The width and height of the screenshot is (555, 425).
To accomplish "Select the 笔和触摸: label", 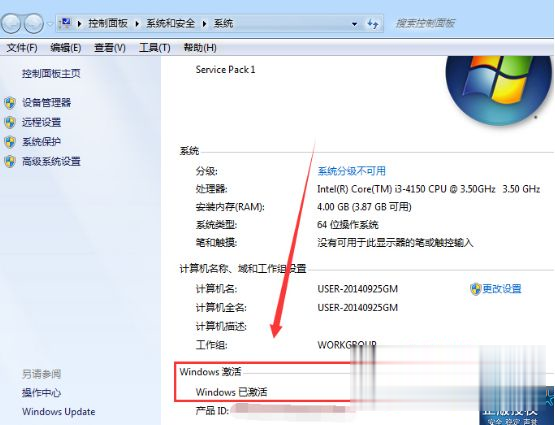I will pyautogui.click(x=216, y=243).
